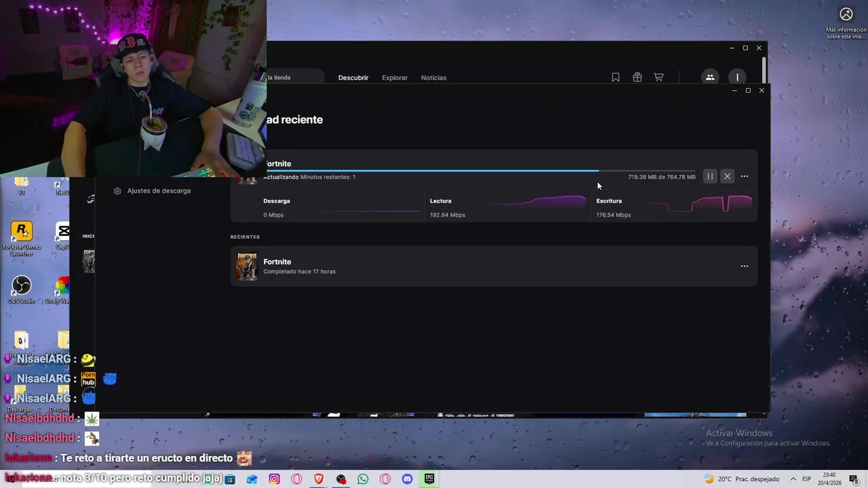Show hidden system tray icons

793,479
